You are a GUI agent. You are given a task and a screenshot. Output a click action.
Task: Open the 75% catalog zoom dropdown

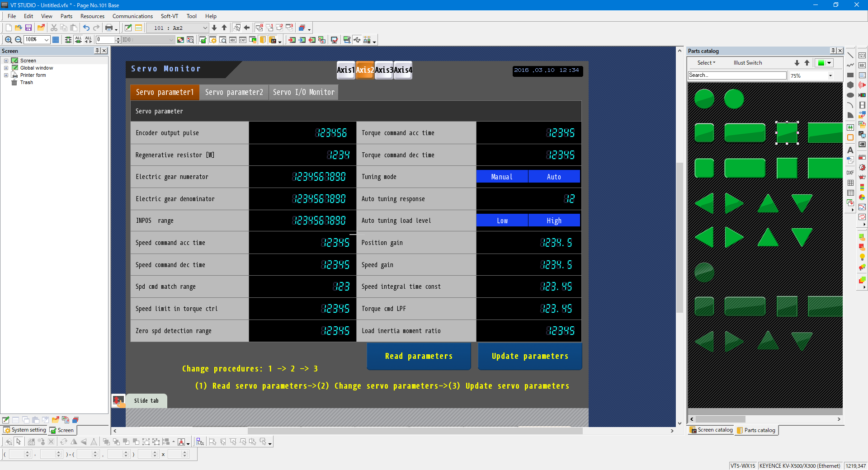[x=830, y=75]
